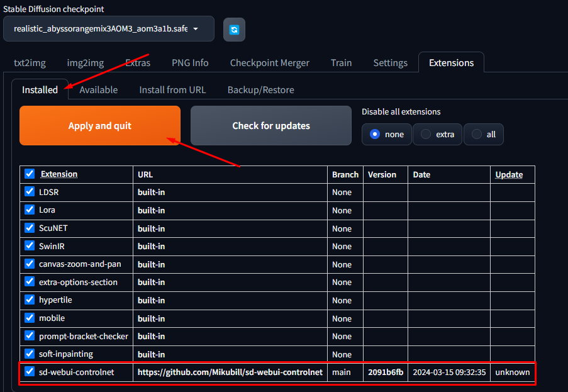Uncheck the canvas-zoom-and-pan extension
The height and width of the screenshot is (392, 568).
(30, 264)
